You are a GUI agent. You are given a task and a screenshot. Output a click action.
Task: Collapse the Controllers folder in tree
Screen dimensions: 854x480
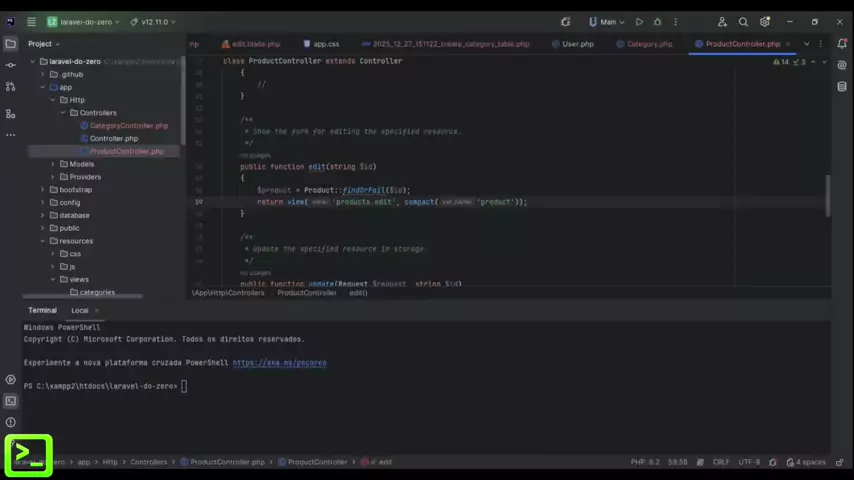point(62,113)
